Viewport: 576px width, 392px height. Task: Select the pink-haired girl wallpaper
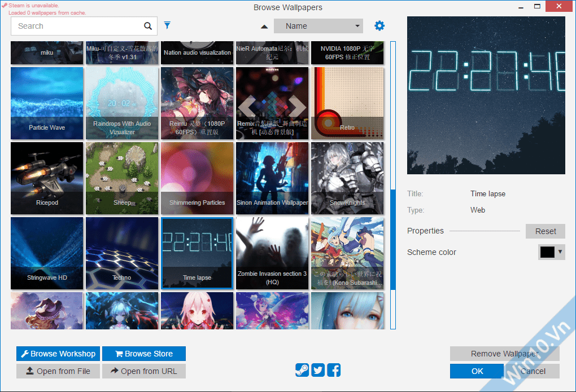tap(197, 311)
